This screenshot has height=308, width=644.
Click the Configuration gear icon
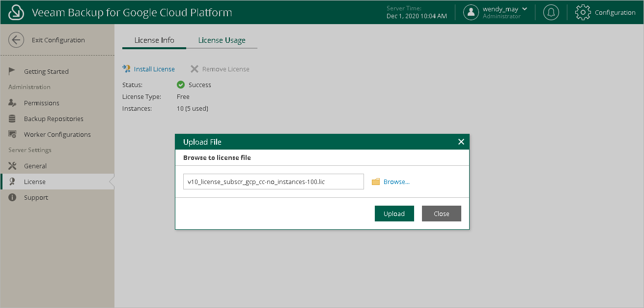(583, 12)
